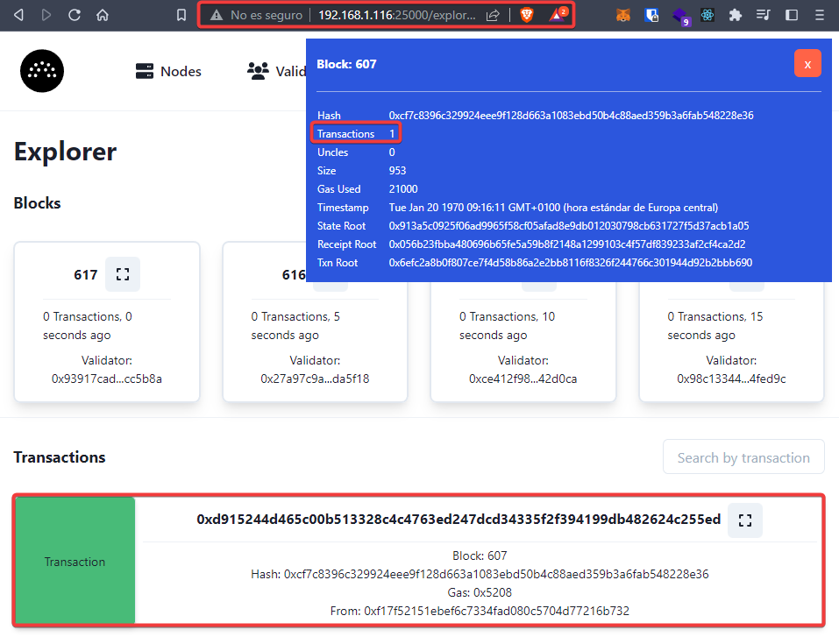Open the extensions puzzle menu

[736, 15]
